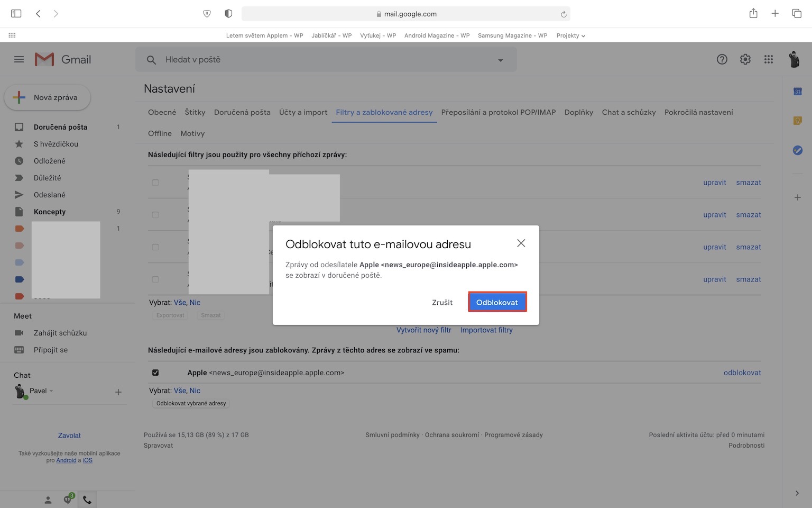Open the Účty a import tab
The height and width of the screenshot is (508, 812).
point(303,112)
